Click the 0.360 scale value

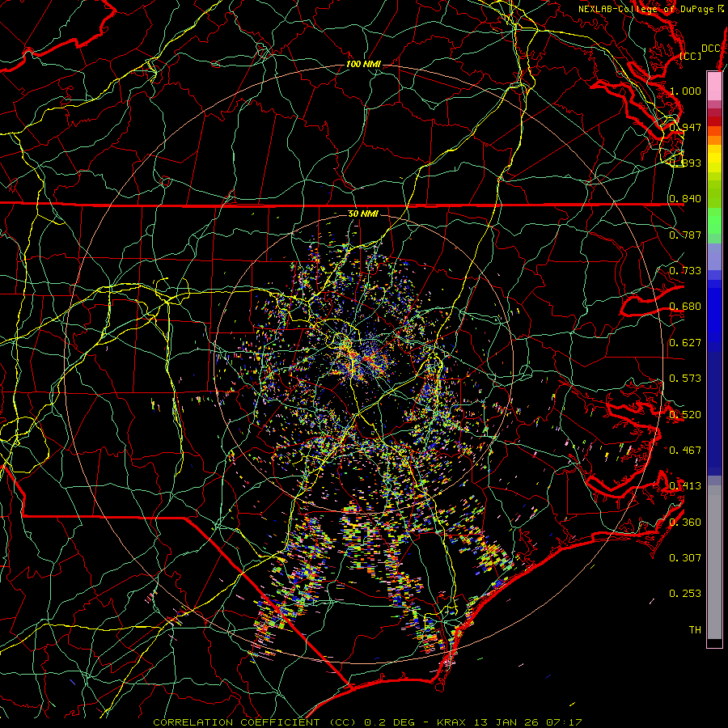point(685,523)
